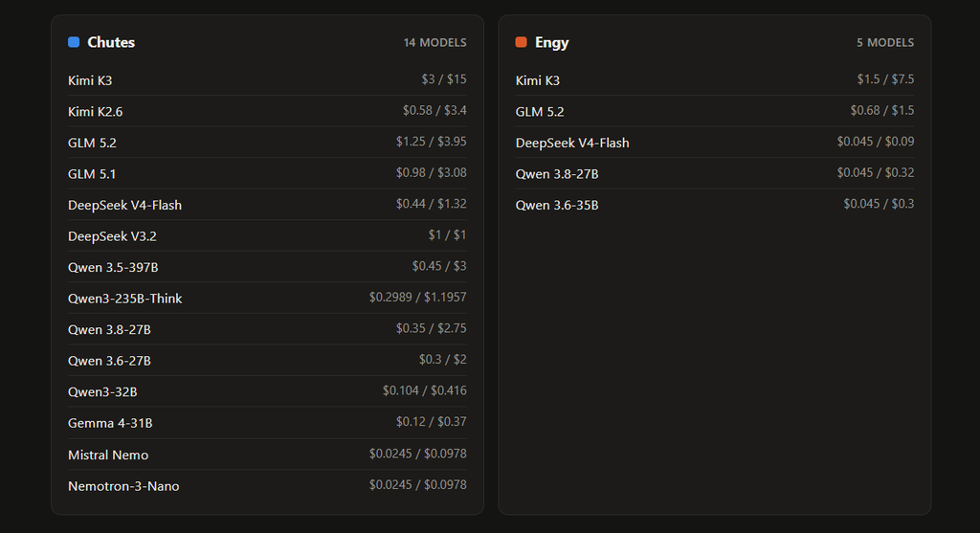Click the 5 MODELS count label
This screenshot has width=980, height=533.
tap(885, 42)
